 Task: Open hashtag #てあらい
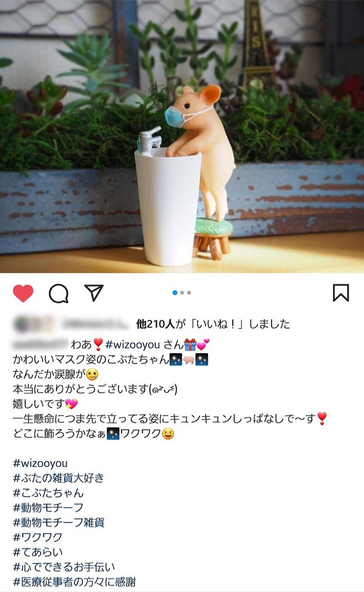(x=38, y=552)
